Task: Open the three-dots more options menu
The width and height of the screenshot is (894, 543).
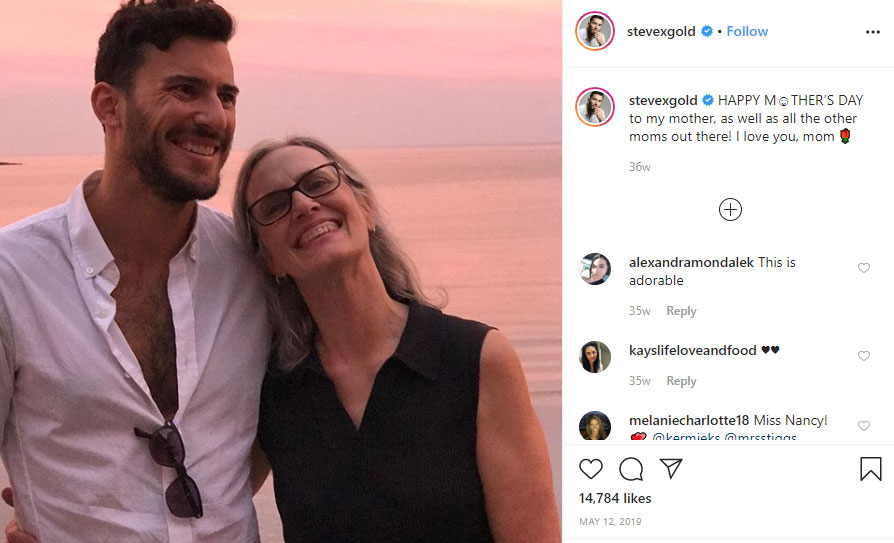Action: (872, 32)
